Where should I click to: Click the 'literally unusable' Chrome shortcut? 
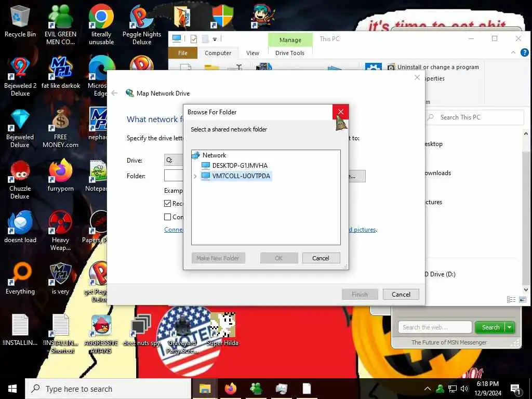[x=101, y=24]
